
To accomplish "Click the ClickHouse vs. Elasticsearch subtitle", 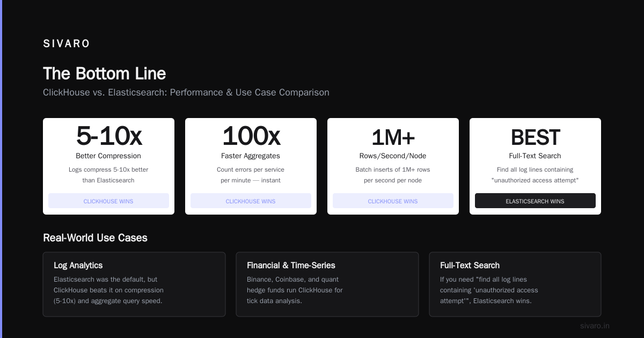I will pos(186,92).
